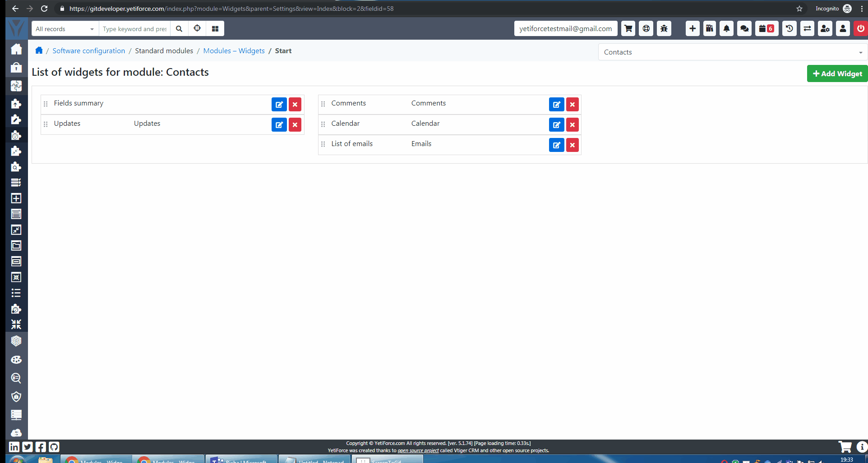Open the shield security icon in sidebar
868x463 pixels.
pyautogui.click(x=16, y=396)
